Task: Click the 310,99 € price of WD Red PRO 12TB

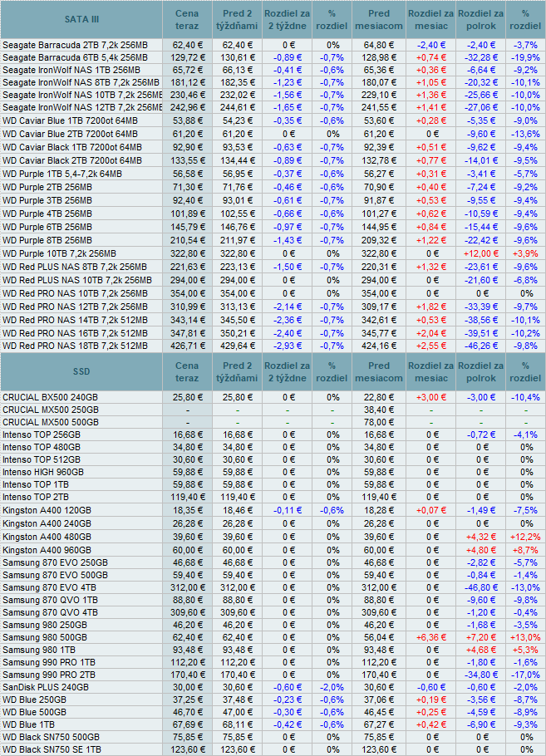Action: click(187, 307)
